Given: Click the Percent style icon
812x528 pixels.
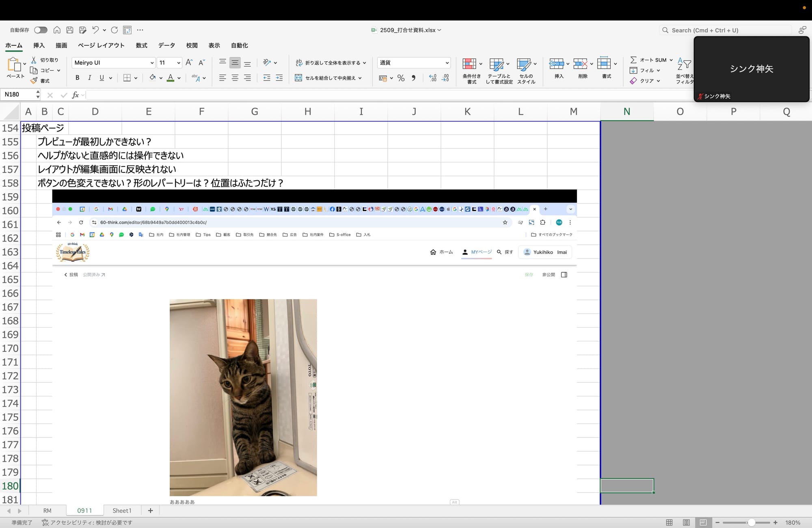Looking at the screenshot, I should [401, 78].
